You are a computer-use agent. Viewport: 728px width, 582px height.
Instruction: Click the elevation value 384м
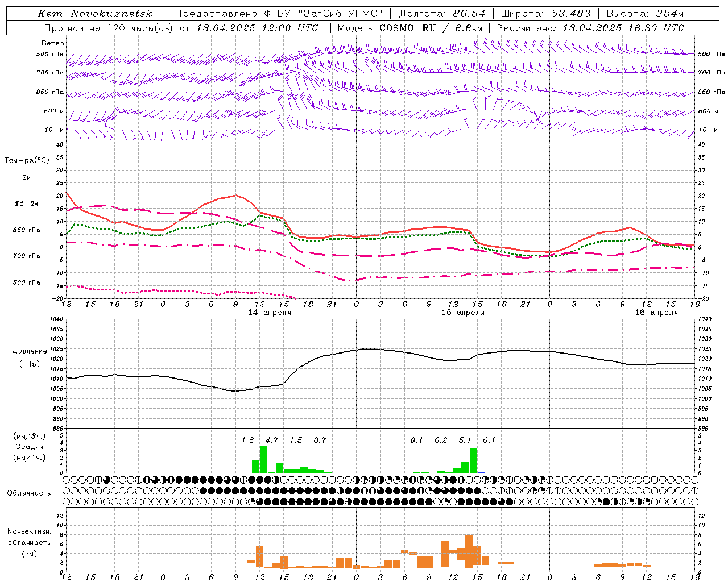click(669, 14)
